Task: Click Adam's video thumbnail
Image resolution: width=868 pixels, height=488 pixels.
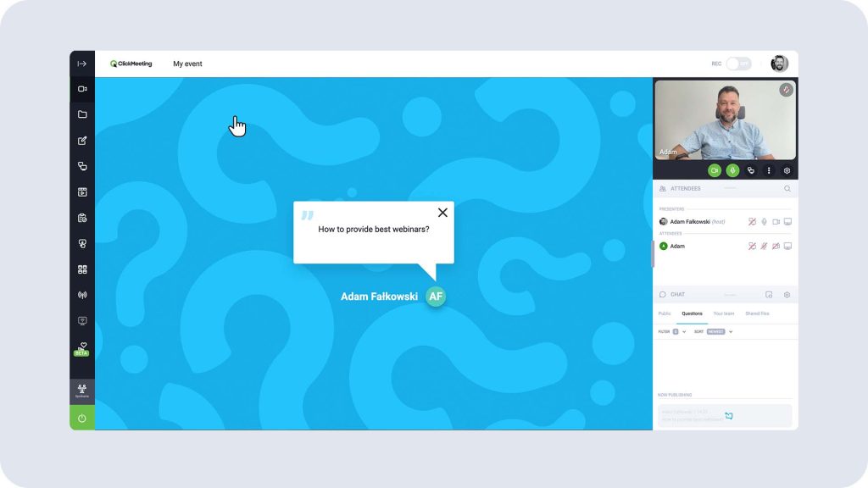Action: click(x=726, y=120)
